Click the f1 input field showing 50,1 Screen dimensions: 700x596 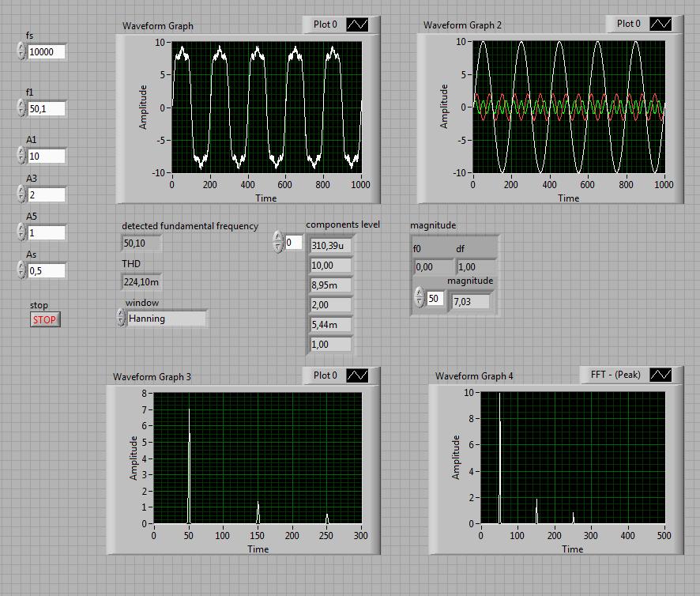[x=47, y=108]
